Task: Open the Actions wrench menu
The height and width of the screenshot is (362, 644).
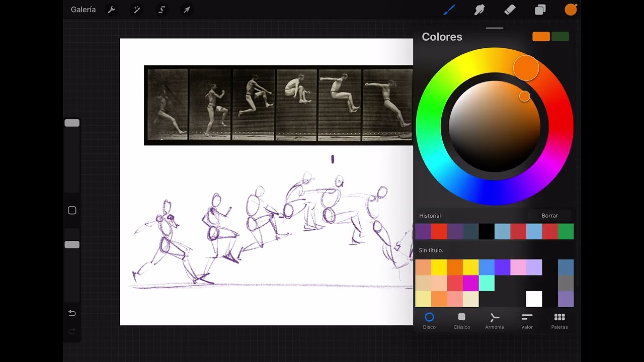Action: point(112,10)
